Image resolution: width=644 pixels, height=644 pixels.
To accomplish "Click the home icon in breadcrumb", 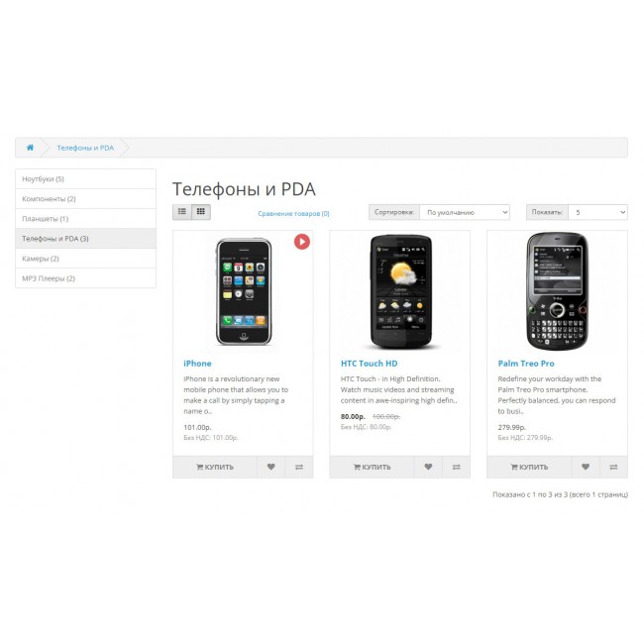I will tap(30, 148).
